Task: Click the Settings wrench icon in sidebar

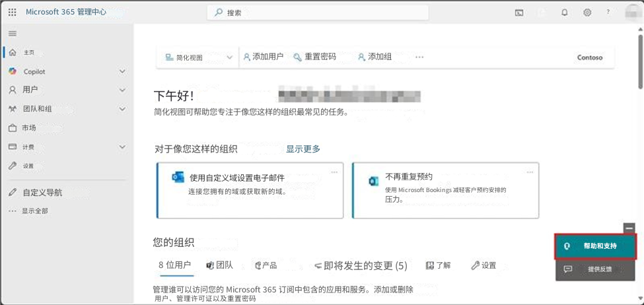Action: pyautogui.click(x=13, y=166)
